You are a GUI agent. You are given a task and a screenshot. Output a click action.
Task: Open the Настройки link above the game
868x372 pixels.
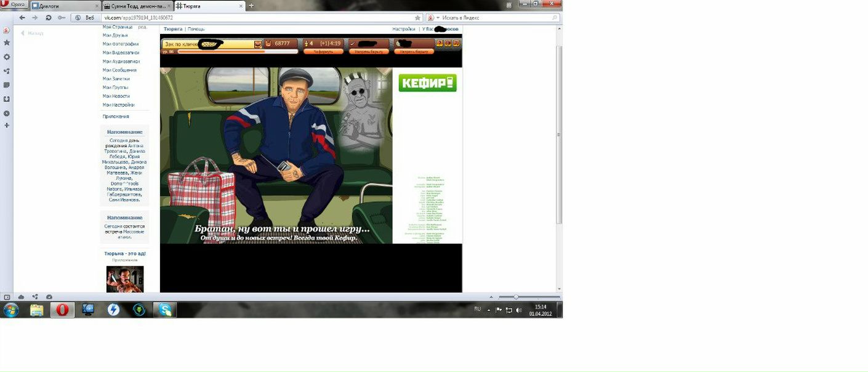pyautogui.click(x=403, y=29)
